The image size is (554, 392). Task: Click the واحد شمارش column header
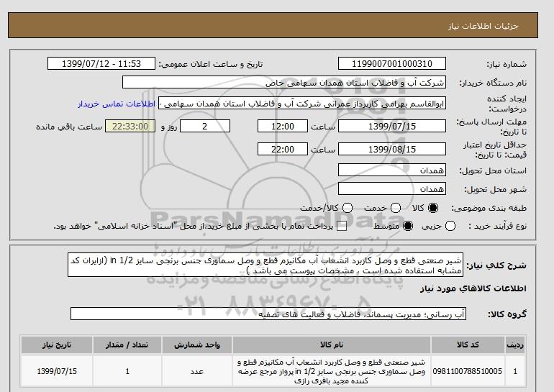tap(197, 345)
